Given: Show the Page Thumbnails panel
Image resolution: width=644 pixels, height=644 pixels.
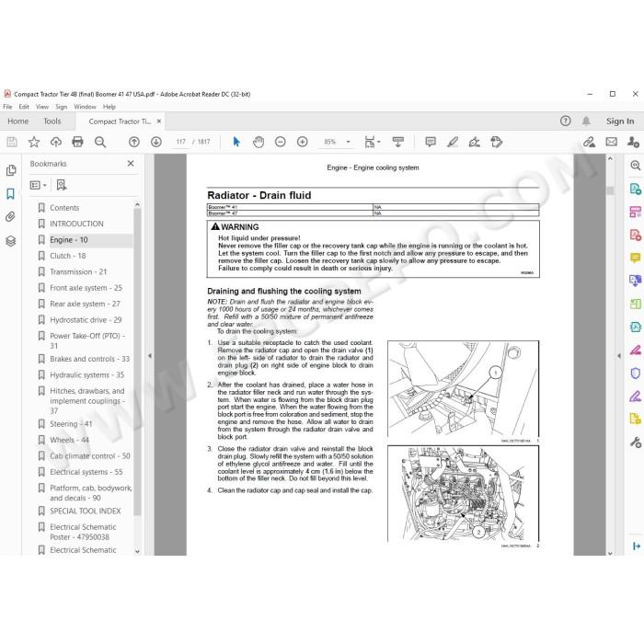Looking at the screenshot, I should [11, 170].
